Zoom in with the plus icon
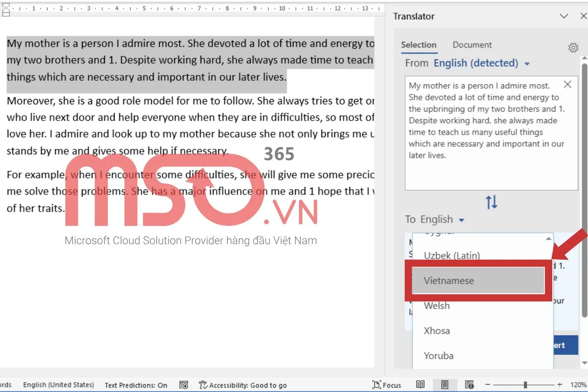The image size is (588, 392). [x=559, y=385]
